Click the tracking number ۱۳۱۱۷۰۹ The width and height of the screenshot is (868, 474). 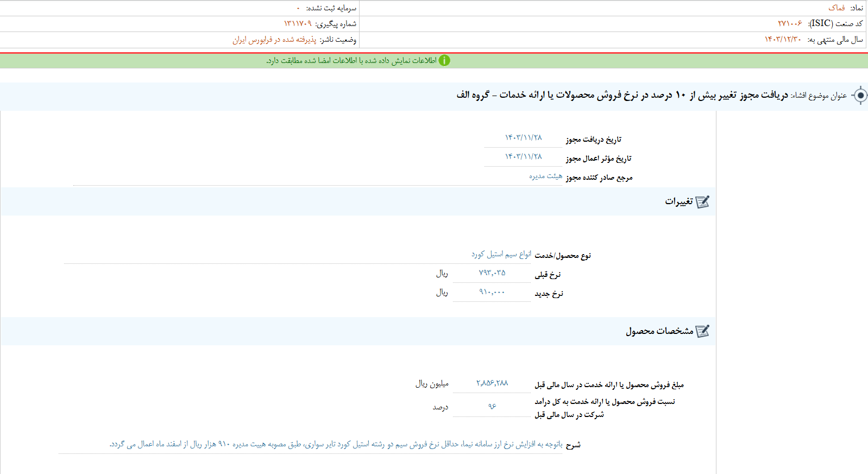[x=298, y=23]
